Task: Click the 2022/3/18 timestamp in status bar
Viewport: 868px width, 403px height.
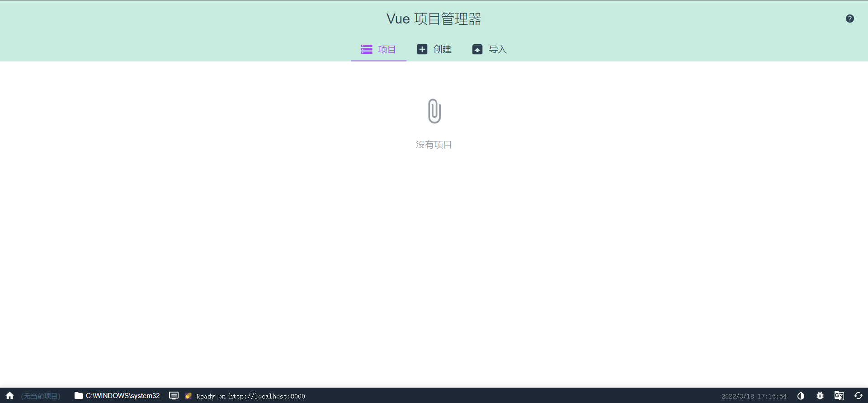Action: pyautogui.click(x=754, y=396)
